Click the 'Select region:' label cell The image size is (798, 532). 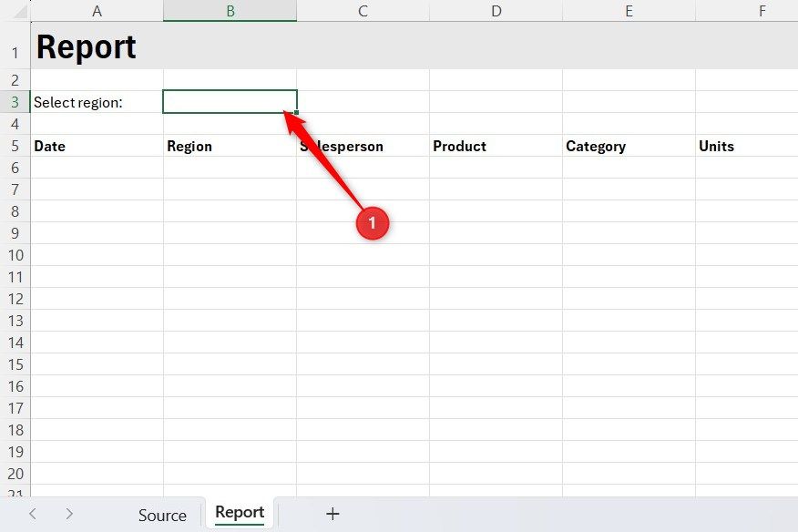click(x=97, y=102)
